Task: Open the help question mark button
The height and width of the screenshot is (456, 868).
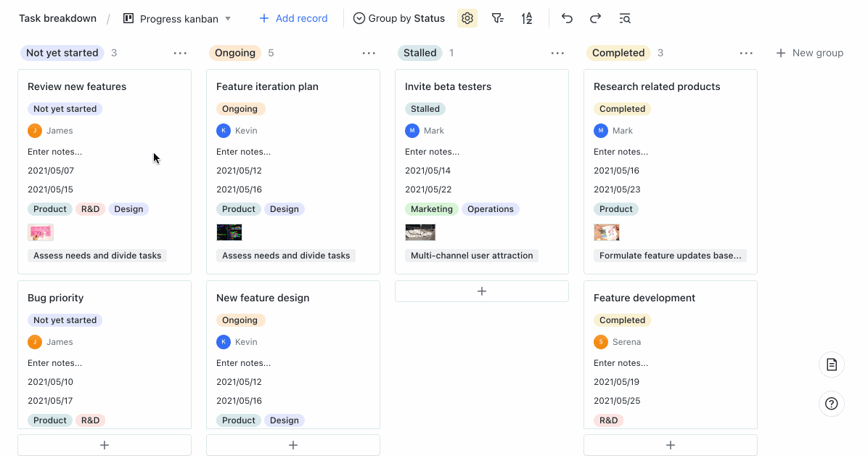Action: click(x=831, y=404)
